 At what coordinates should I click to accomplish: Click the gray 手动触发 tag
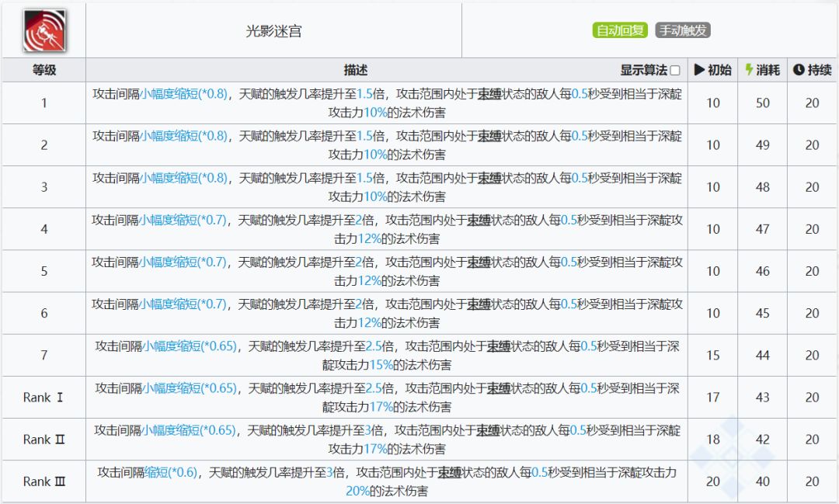click(683, 30)
